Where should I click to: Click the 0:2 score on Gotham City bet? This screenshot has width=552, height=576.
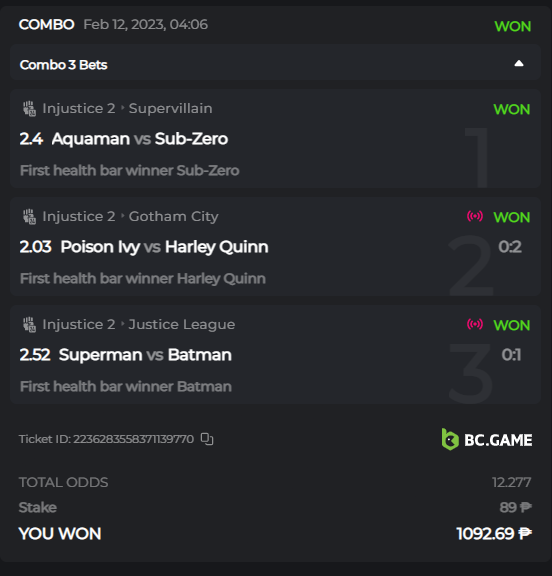point(510,247)
